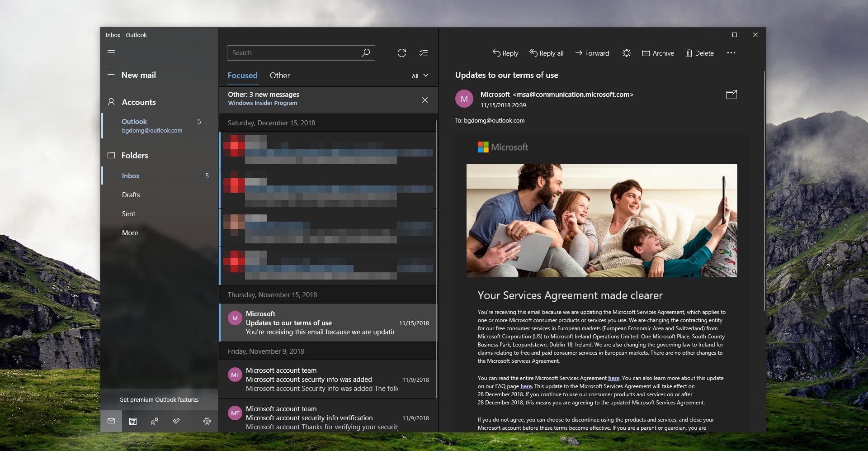Screen dimensions: 868x451
Task: Open Updates to our terms of use email
Action: (328, 323)
